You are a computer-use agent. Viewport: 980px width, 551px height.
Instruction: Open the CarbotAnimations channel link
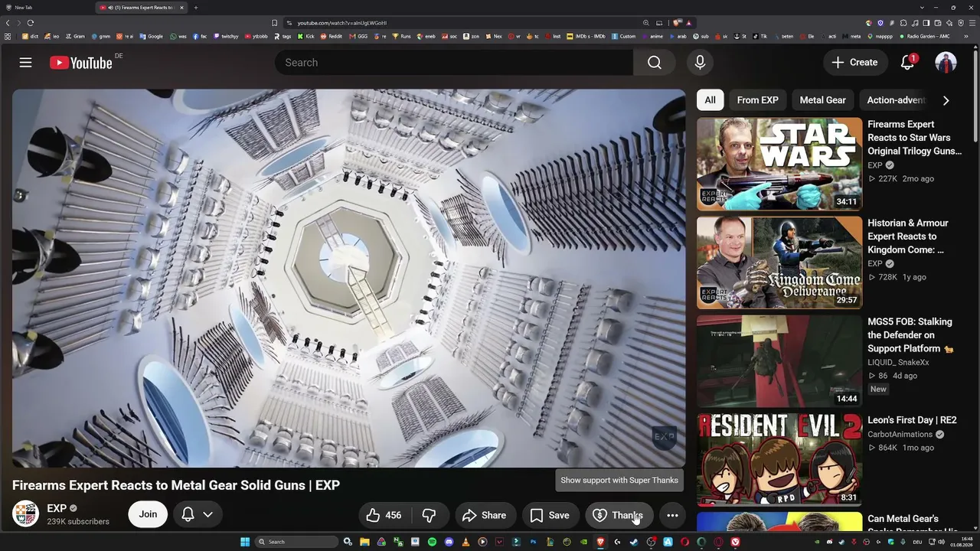(x=900, y=435)
